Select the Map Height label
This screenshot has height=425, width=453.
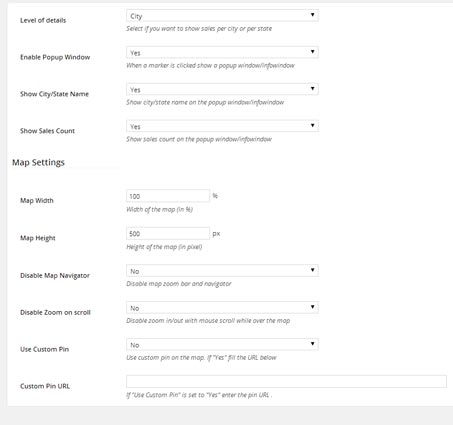[x=38, y=238]
